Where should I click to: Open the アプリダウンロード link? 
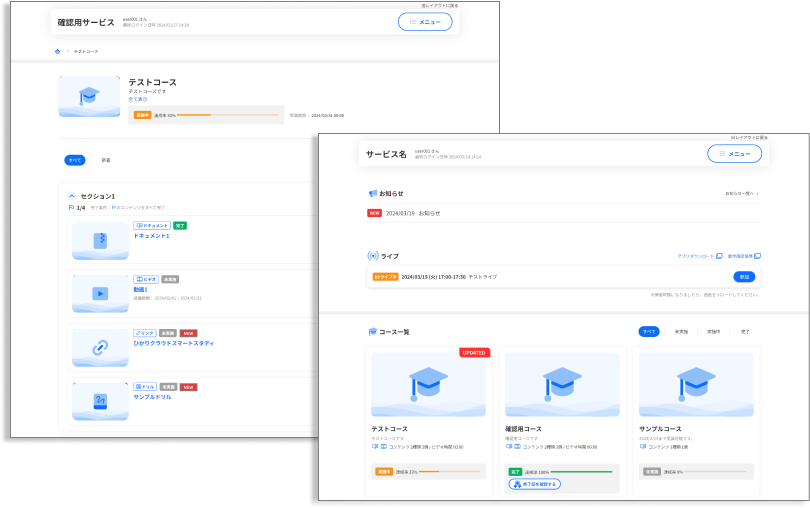[x=697, y=256]
